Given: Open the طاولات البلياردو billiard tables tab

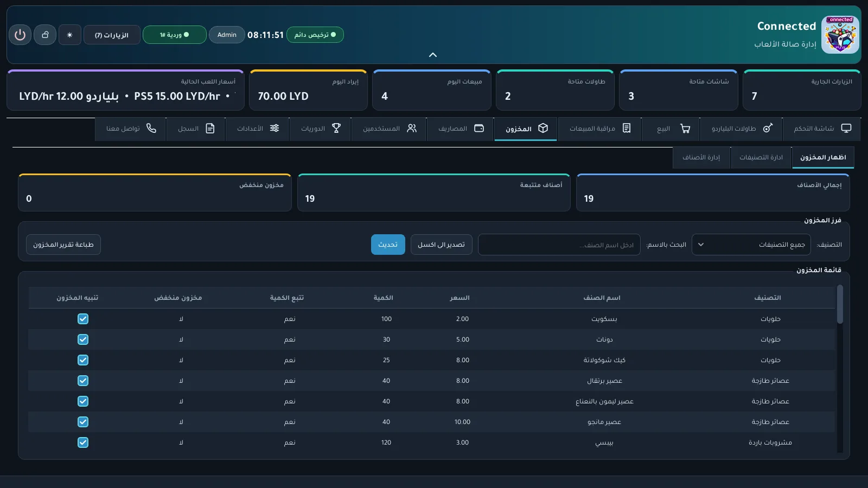Looking at the screenshot, I should (x=742, y=129).
